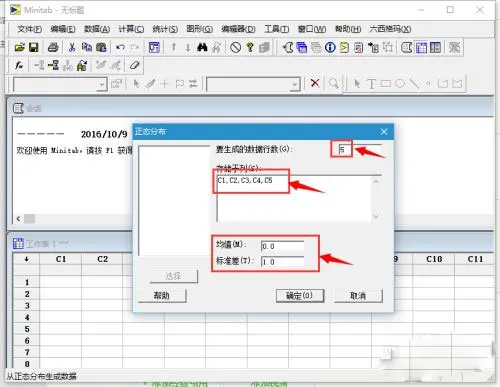Click the fx assign formula icon

19,66
